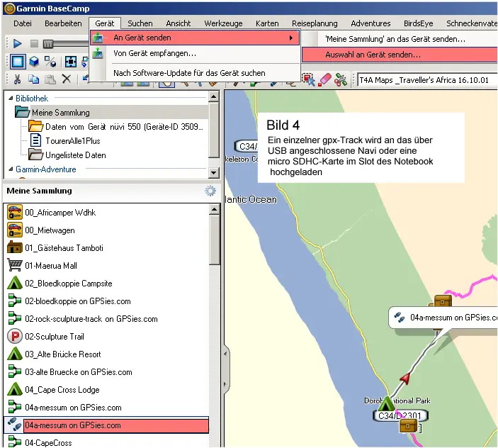Image resolution: width=498 pixels, height=448 pixels.
Task: Click the red direction arrow on map track
Action: [404, 378]
